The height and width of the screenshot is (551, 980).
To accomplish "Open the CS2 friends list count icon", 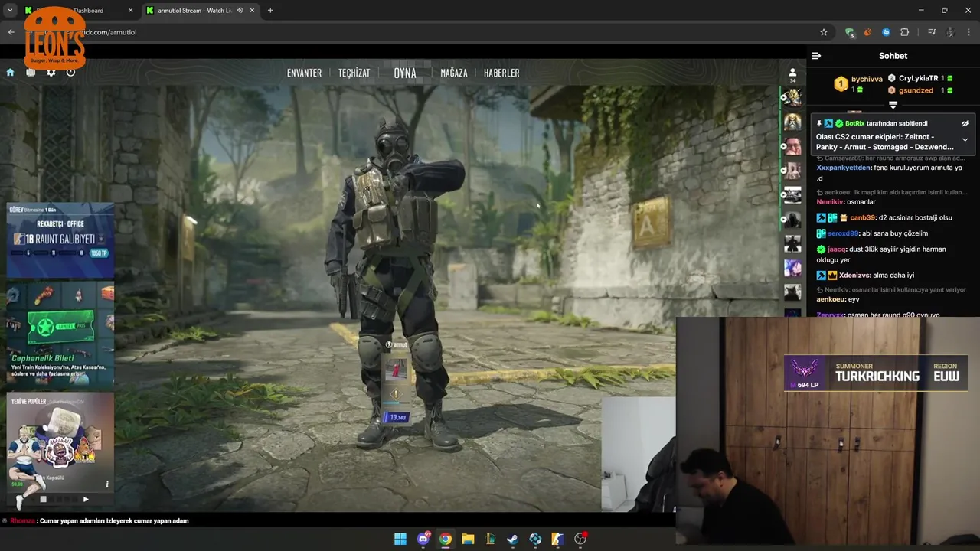I will tap(792, 75).
